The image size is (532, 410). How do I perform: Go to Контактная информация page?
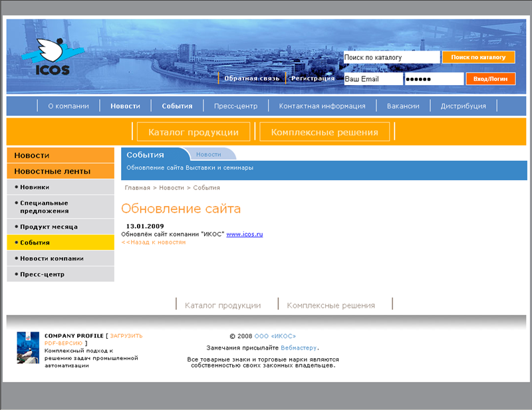click(x=322, y=106)
